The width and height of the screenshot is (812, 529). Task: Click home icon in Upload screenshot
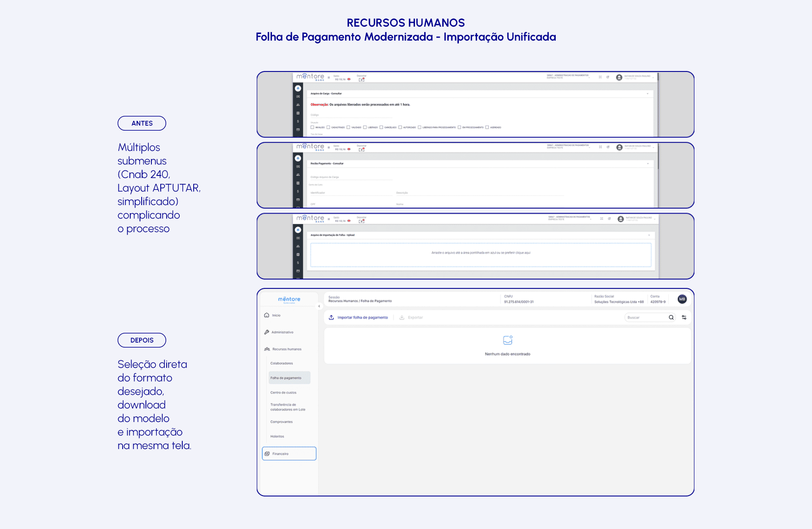(298, 230)
